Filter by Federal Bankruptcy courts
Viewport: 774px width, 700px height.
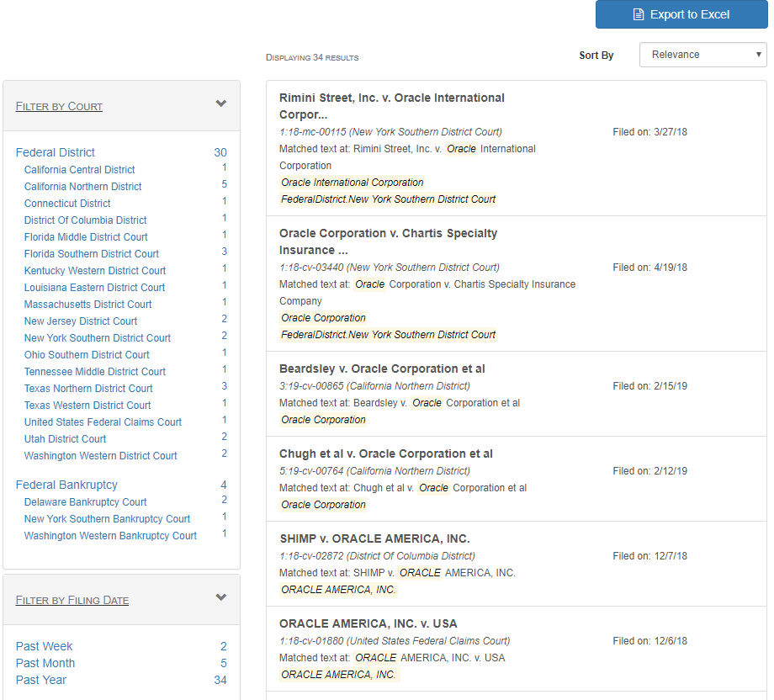66,485
